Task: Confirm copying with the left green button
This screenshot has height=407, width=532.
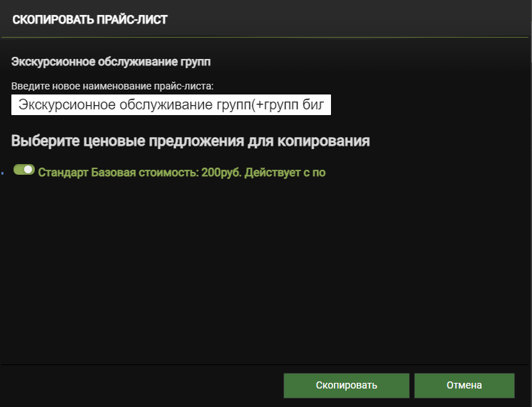Action: (x=346, y=385)
